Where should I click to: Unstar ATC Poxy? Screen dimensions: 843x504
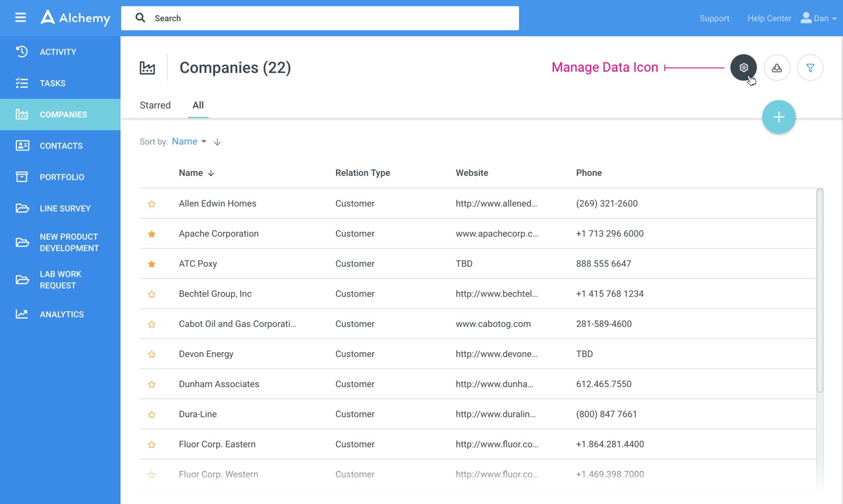152,264
